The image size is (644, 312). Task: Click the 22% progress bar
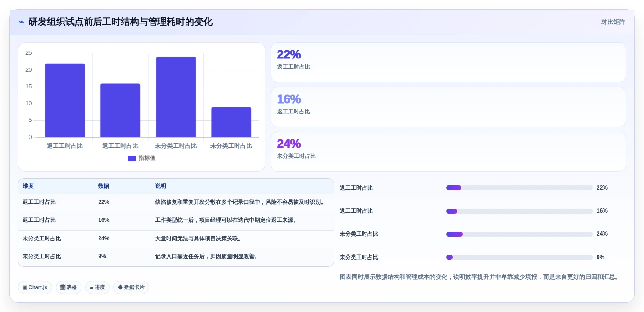click(519, 188)
